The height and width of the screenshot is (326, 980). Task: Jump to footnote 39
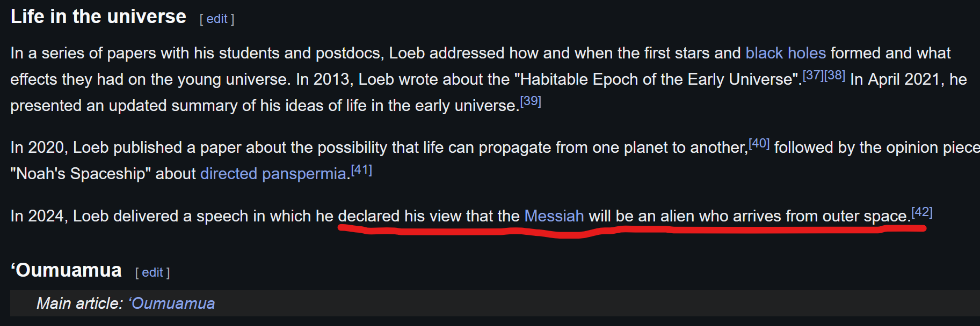[x=531, y=101]
